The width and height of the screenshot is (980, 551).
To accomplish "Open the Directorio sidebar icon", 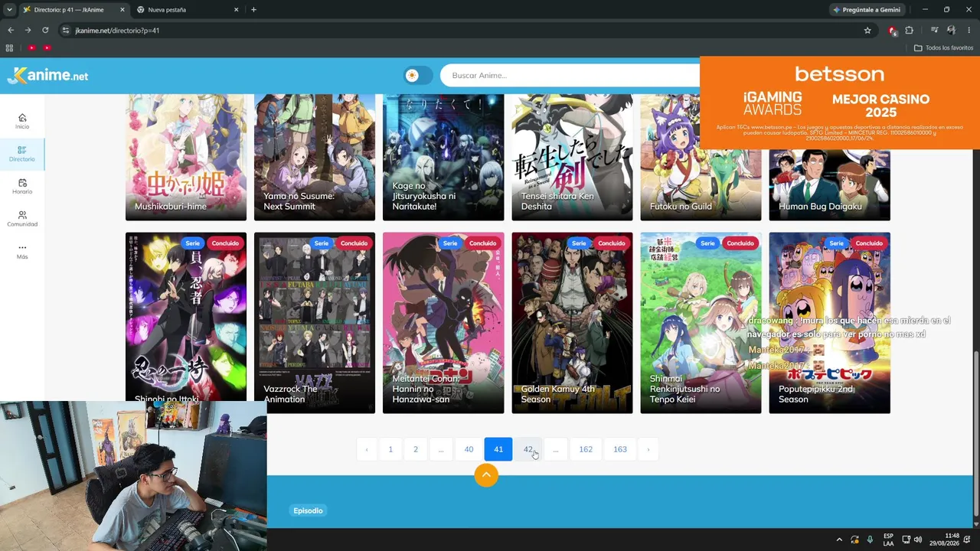I will [22, 154].
